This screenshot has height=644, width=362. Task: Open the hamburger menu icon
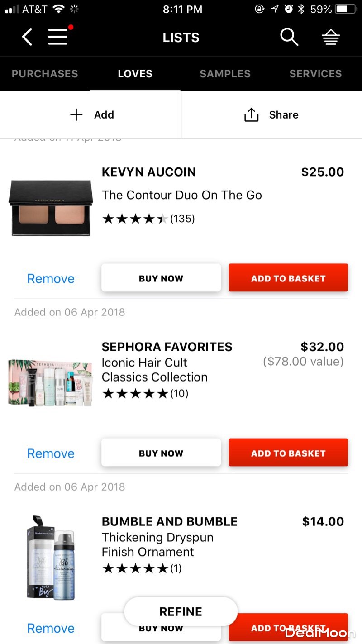(x=59, y=37)
